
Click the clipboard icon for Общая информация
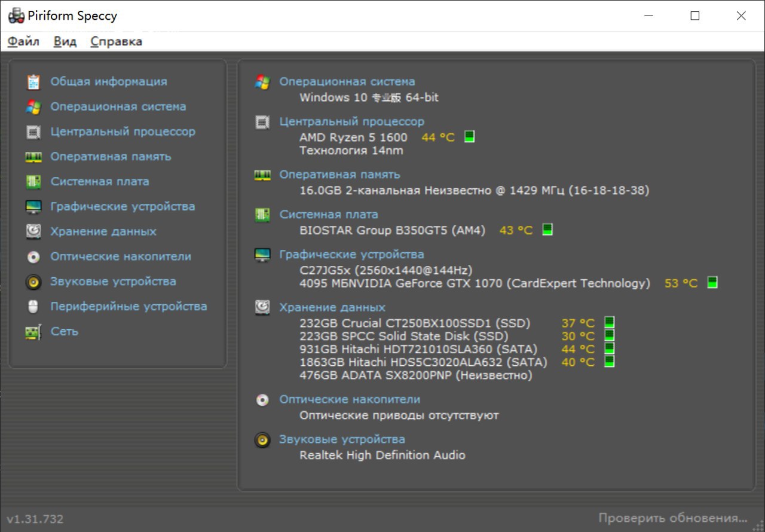pos(33,82)
